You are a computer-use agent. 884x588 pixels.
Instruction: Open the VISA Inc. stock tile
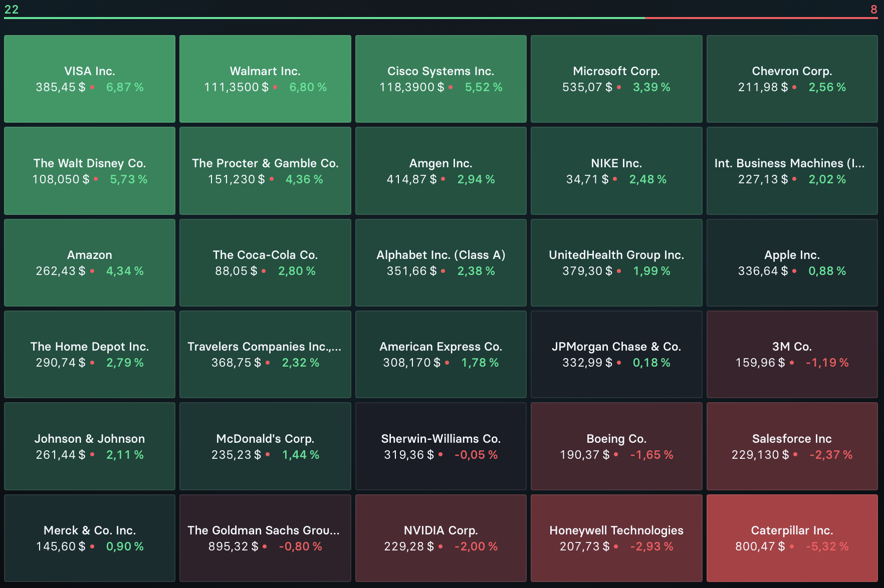tap(90, 79)
